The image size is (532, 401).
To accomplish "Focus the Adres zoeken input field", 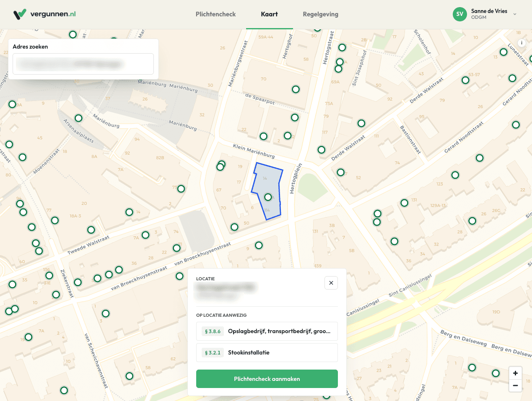I will 83,64.
